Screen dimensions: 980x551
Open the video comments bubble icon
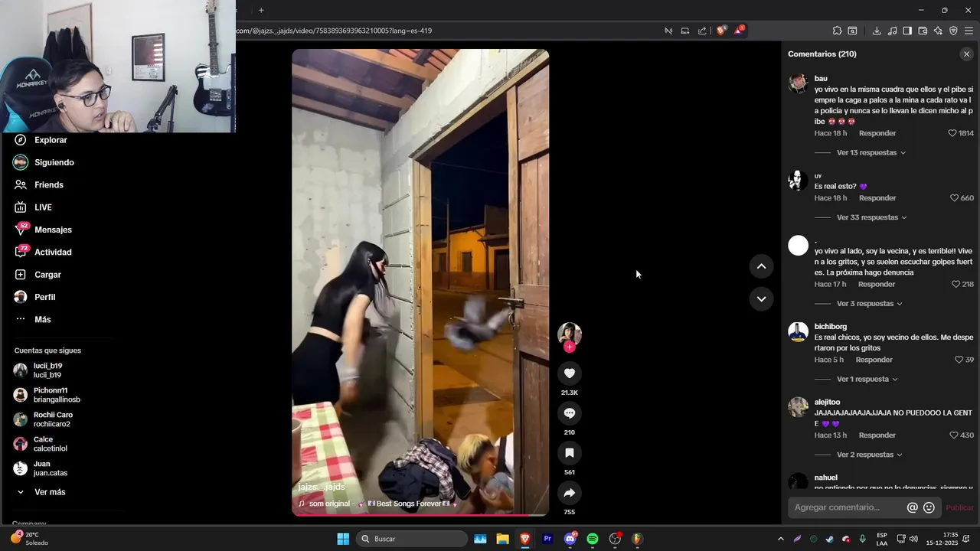coord(570,413)
